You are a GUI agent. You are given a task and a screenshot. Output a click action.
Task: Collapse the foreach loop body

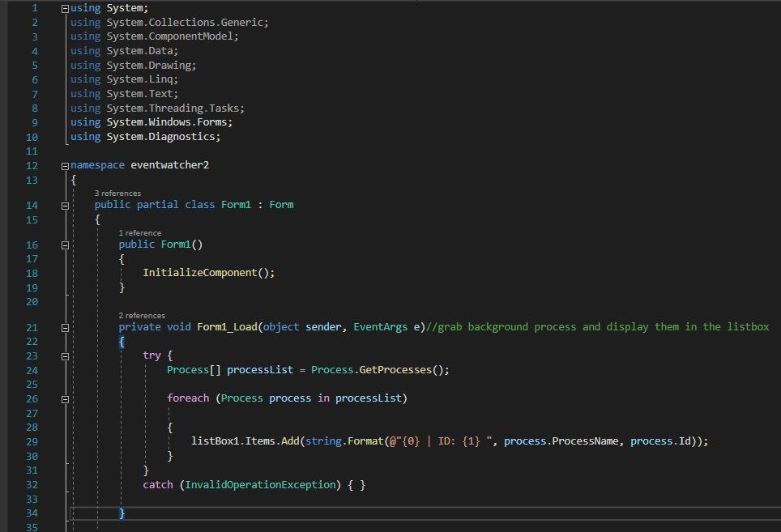pyautogui.click(x=64, y=398)
